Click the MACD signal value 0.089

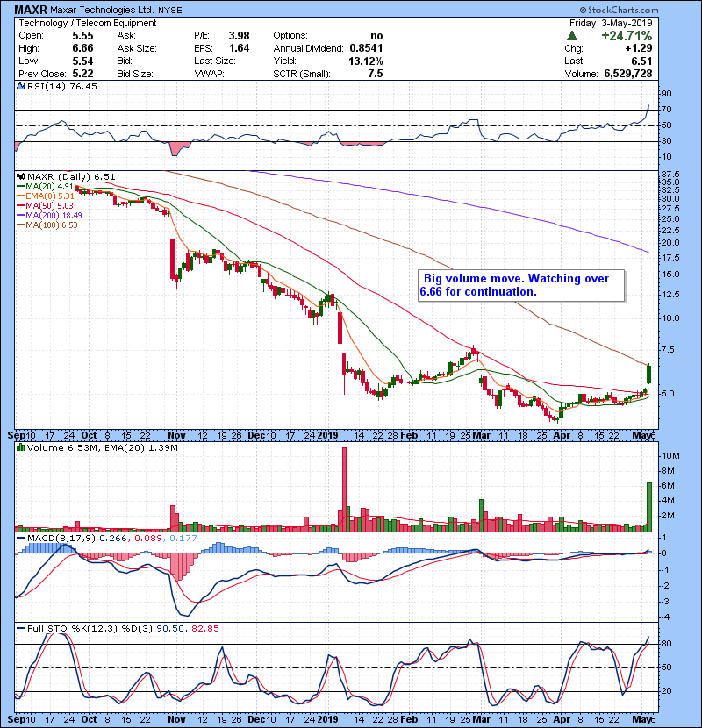tap(148, 539)
